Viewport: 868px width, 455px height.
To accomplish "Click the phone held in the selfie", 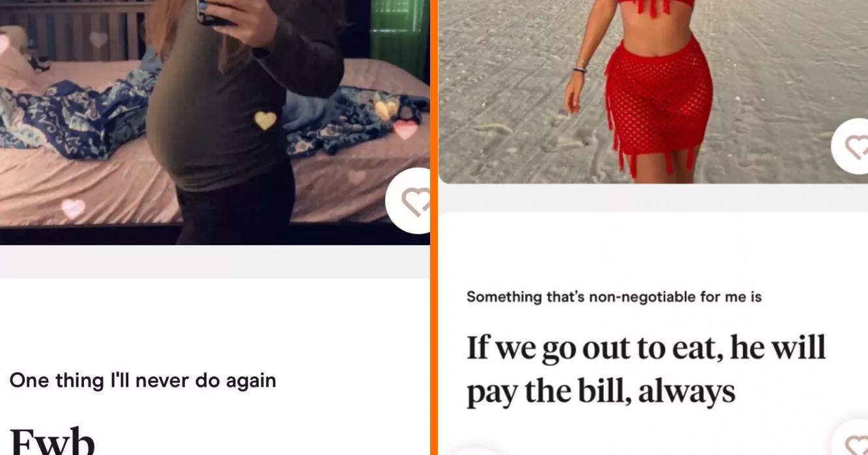I will pos(213,12).
